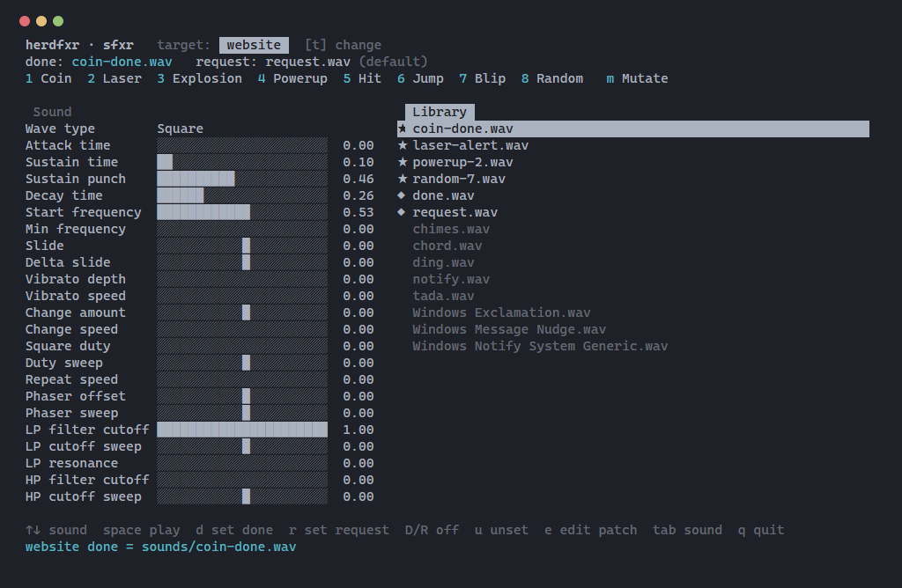Select tada.wav in the library
Viewport: 902px width, 588px height.
point(443,296)
